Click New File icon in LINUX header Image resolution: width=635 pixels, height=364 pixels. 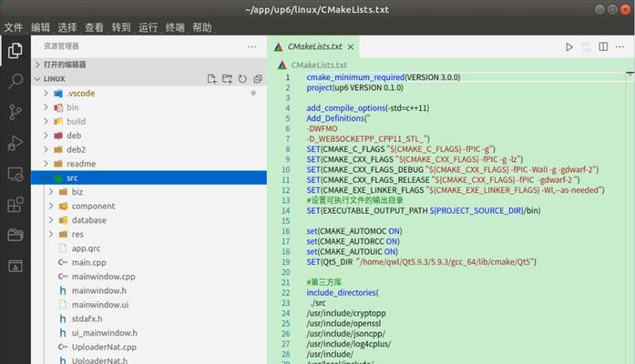(x=211, y=79)
